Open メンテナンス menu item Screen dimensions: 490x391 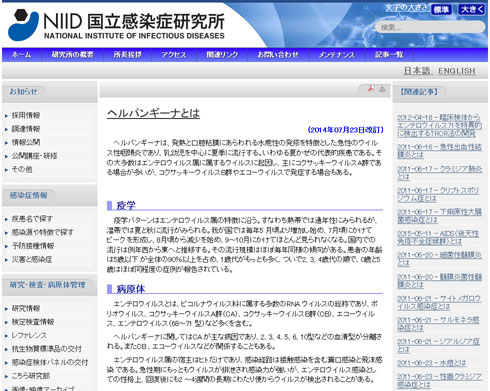point(337,55)
